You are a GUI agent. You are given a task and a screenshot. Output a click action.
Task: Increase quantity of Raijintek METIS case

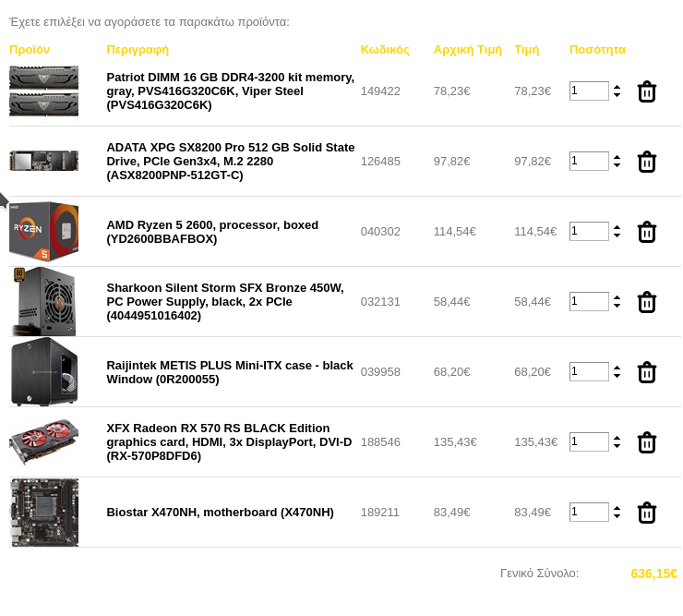pyautogui.click(x=617, y=368)
